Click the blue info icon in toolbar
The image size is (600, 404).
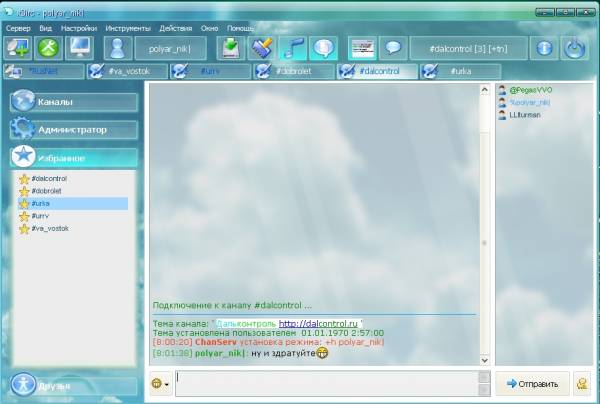click(544, 48)
